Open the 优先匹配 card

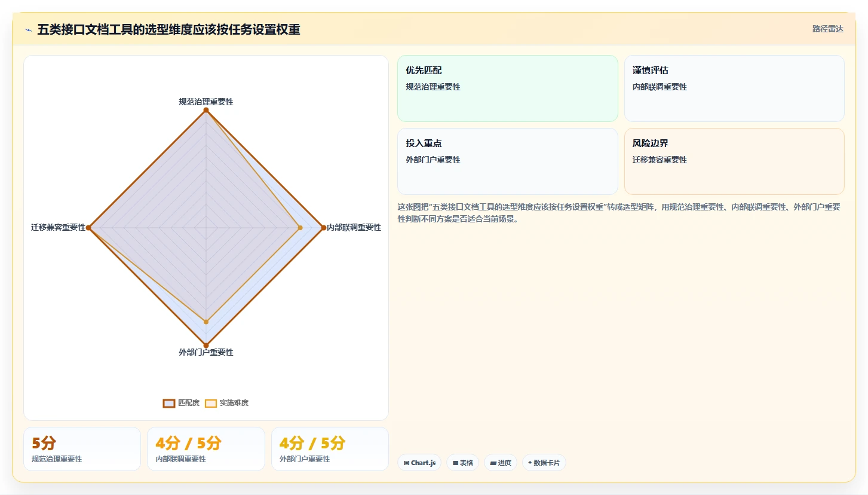(508, 88)
